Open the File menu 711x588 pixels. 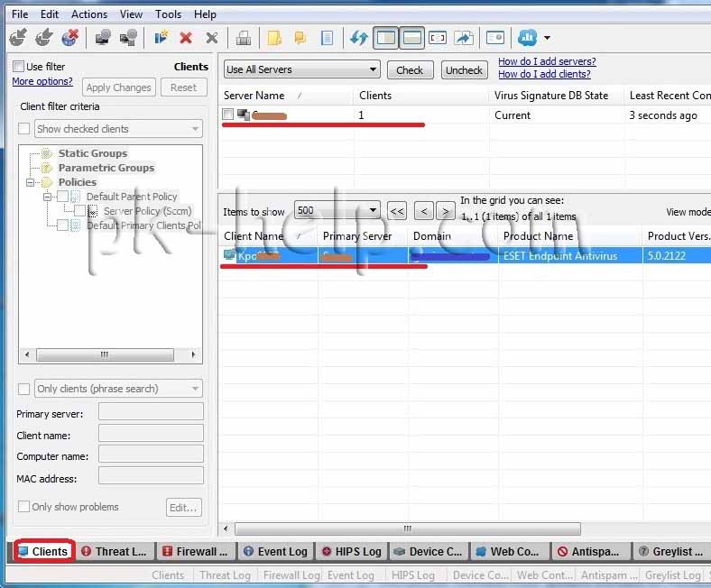pyautogui.click(x=20, y=14)
